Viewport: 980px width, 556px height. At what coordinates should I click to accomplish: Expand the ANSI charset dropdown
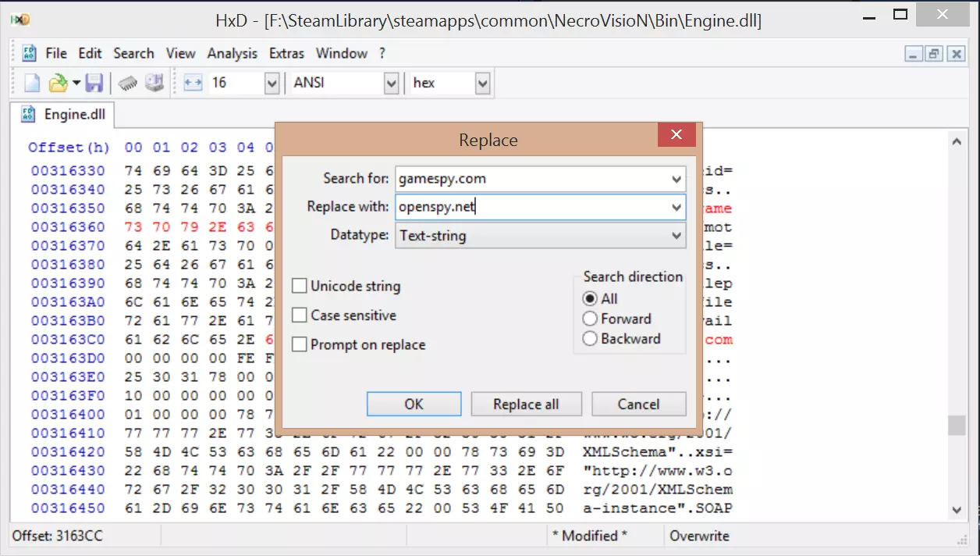coord(391,83)
